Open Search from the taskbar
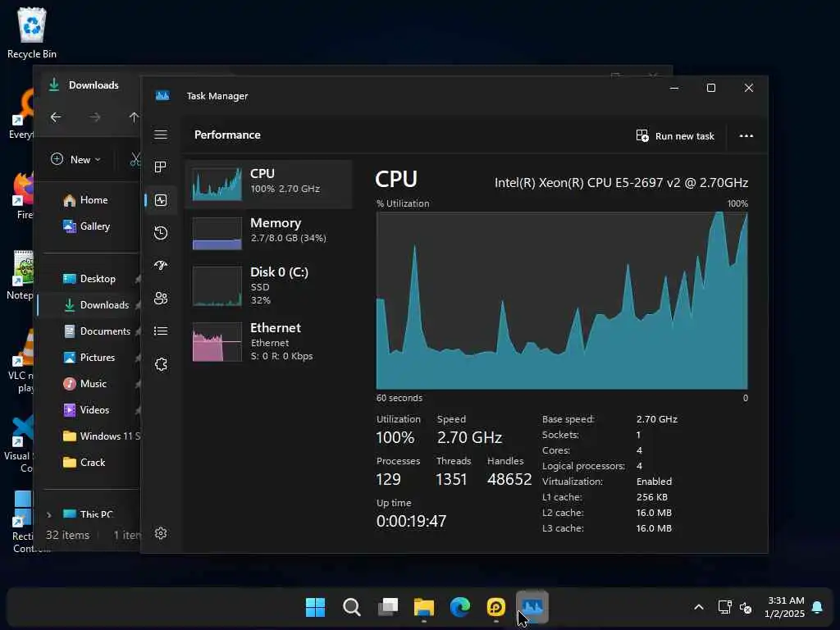 (x=351, y=607)
